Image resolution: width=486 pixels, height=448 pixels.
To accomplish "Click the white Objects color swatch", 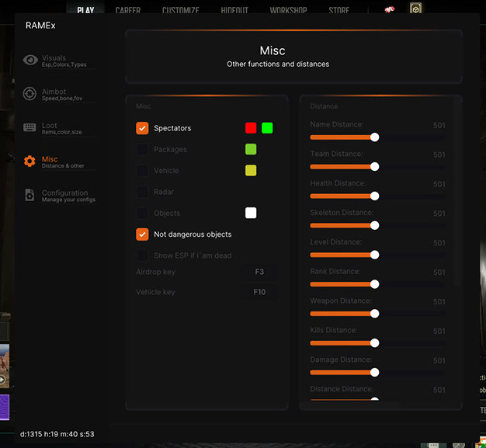I will point(251,213).
